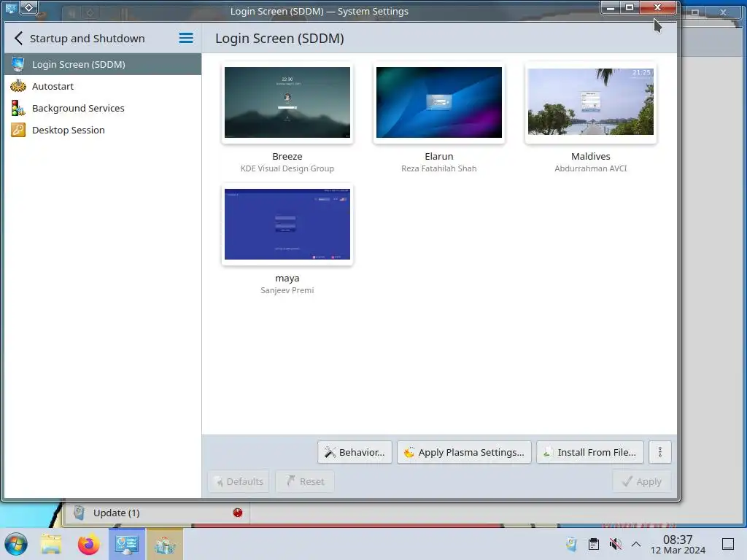
Task: Select the maya login theme thumbnail
Action: [287, 225]
